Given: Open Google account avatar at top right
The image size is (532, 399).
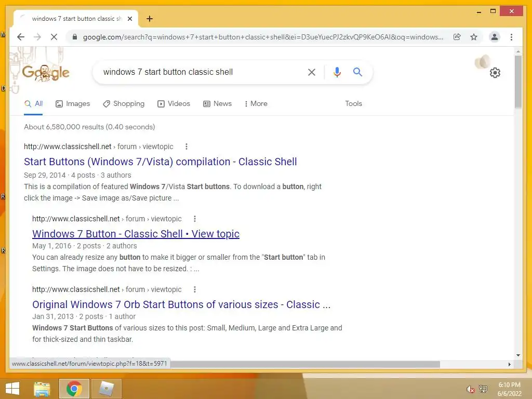Looking at the screenshot, I should pos(482,62).
